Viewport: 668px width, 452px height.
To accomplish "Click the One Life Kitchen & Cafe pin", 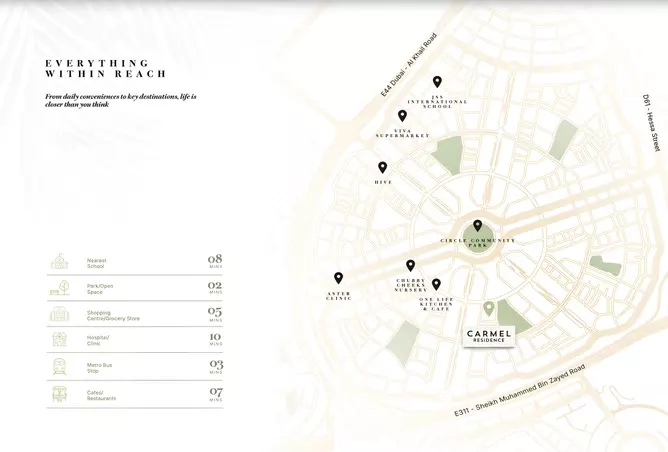I will coord(436,284).
